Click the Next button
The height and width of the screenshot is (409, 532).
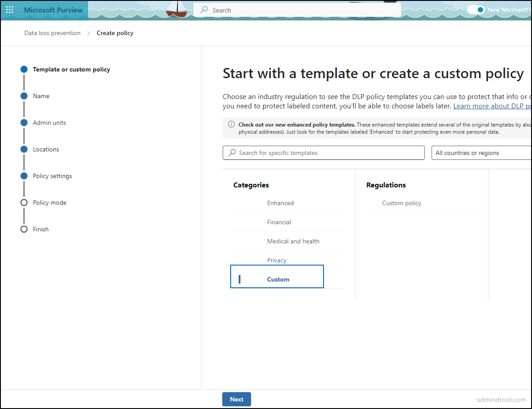click(x=236, y=399)
